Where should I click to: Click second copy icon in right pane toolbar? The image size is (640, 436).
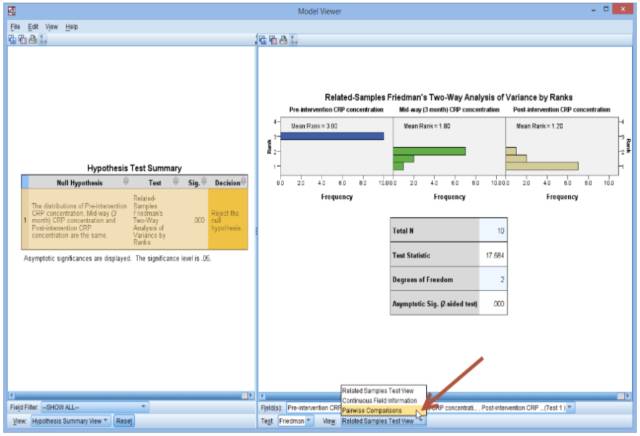(x=273, y=40)
